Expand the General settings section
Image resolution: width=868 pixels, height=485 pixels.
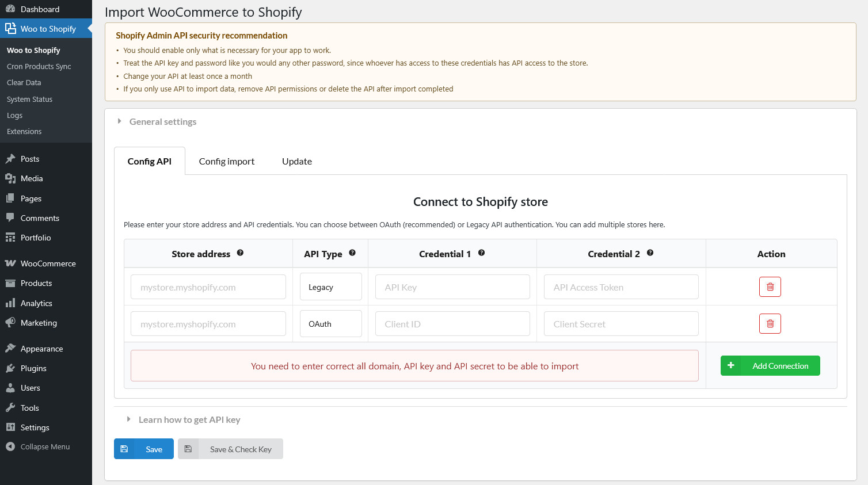pyautogui.click(x=162, y=122)
